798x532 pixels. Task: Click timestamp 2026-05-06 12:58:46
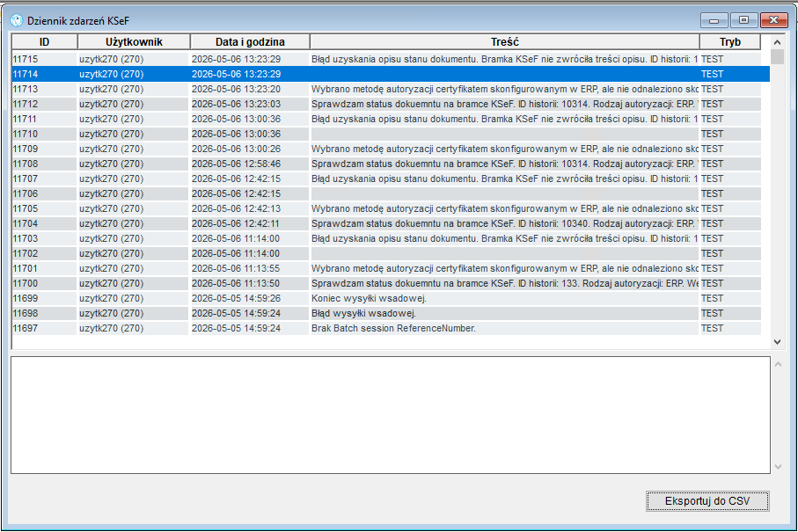click(236, 164)
